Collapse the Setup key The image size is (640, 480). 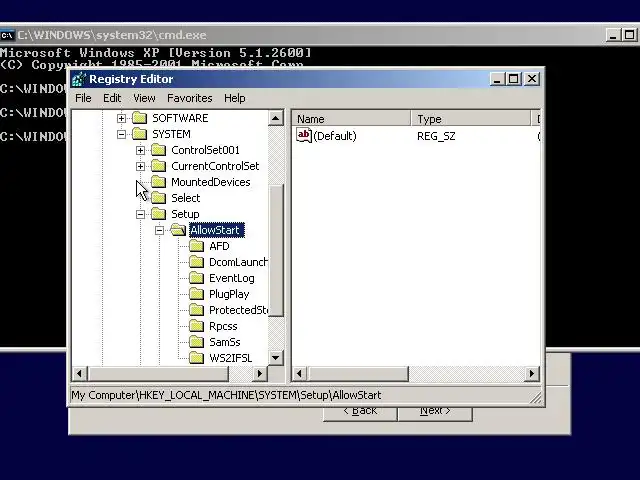coord(140,214)
